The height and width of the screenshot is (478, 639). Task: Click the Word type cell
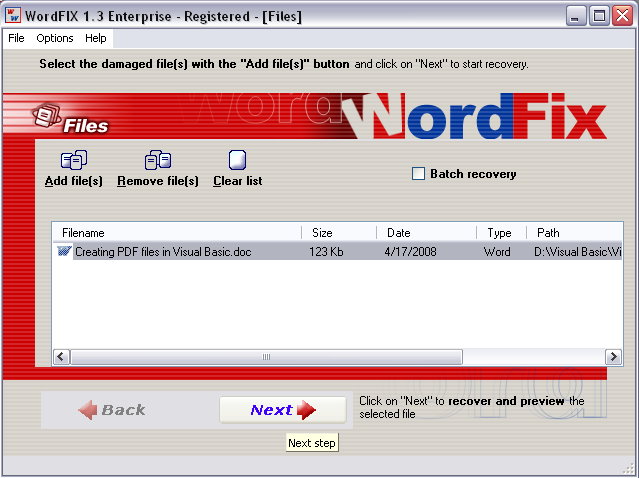(497, 252)
